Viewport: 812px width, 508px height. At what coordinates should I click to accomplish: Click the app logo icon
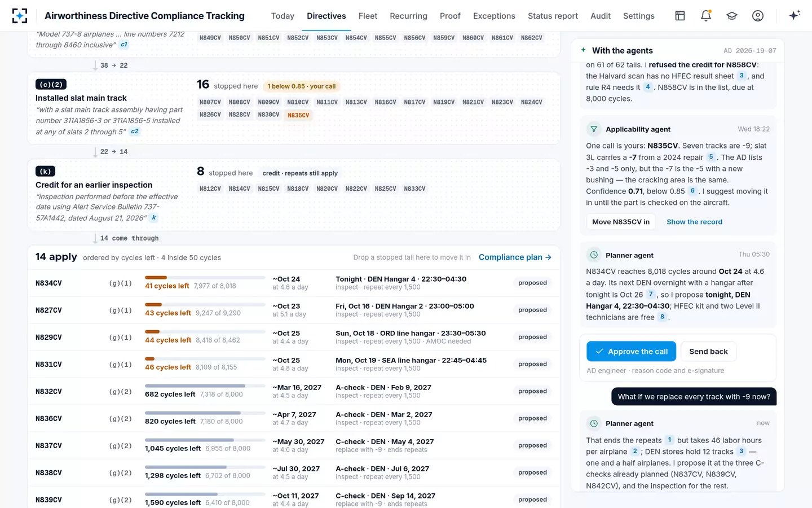20,16
